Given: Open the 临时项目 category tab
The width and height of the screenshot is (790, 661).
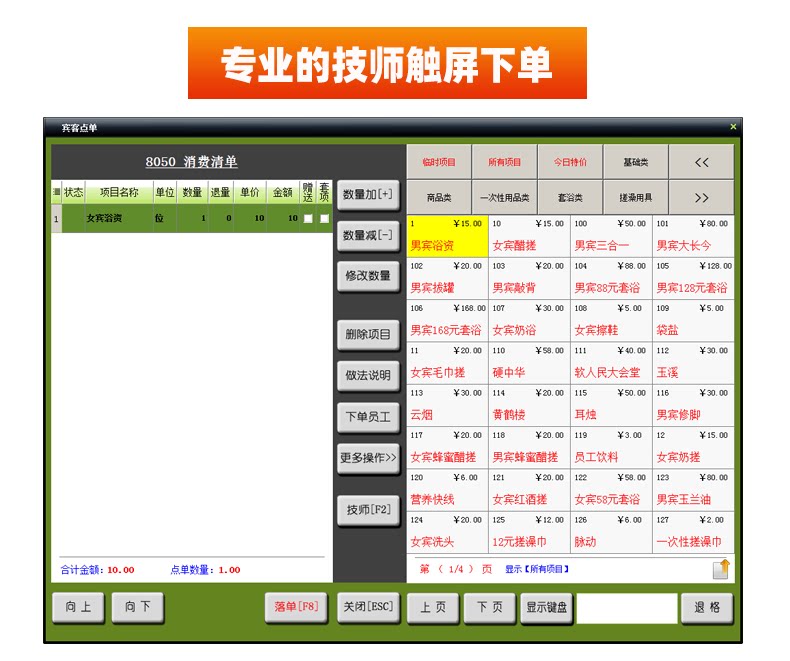Looking at the screenshot, I should pos(439,162).
